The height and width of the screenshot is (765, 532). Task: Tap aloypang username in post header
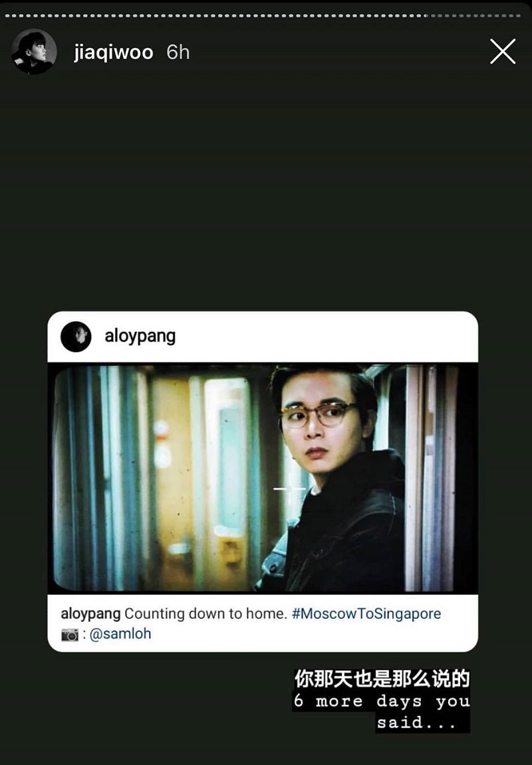tap(140, 336)
